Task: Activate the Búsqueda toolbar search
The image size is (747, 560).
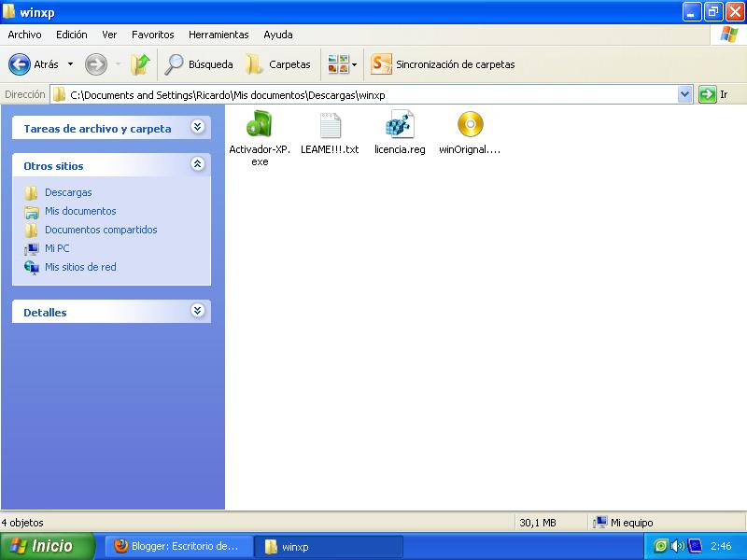Action: click(x=200, y=64)
